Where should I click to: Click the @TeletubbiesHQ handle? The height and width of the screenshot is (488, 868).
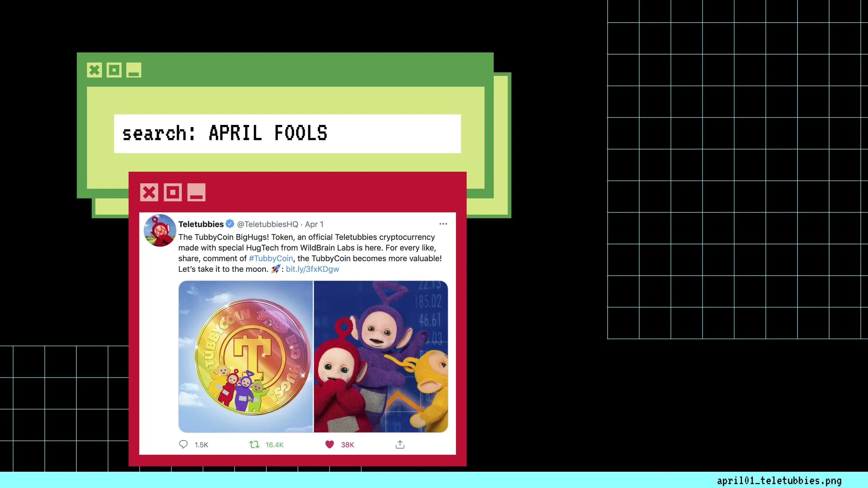coord(267,224)
